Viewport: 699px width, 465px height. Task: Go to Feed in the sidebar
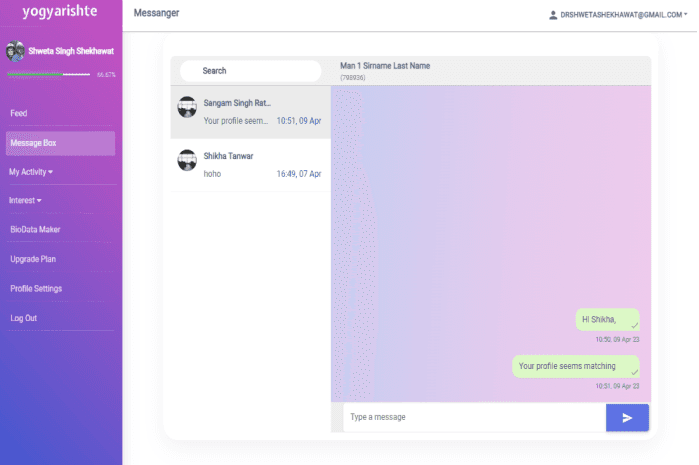19,114
